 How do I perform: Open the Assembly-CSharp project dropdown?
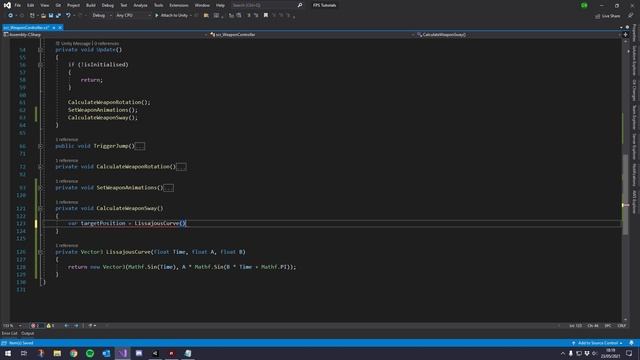[105, 35]
